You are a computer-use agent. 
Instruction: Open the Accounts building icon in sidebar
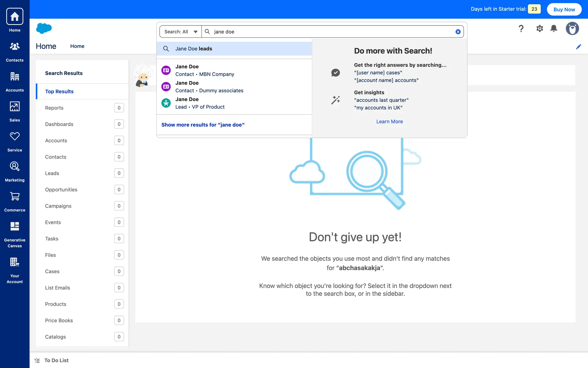click(15, 77)
